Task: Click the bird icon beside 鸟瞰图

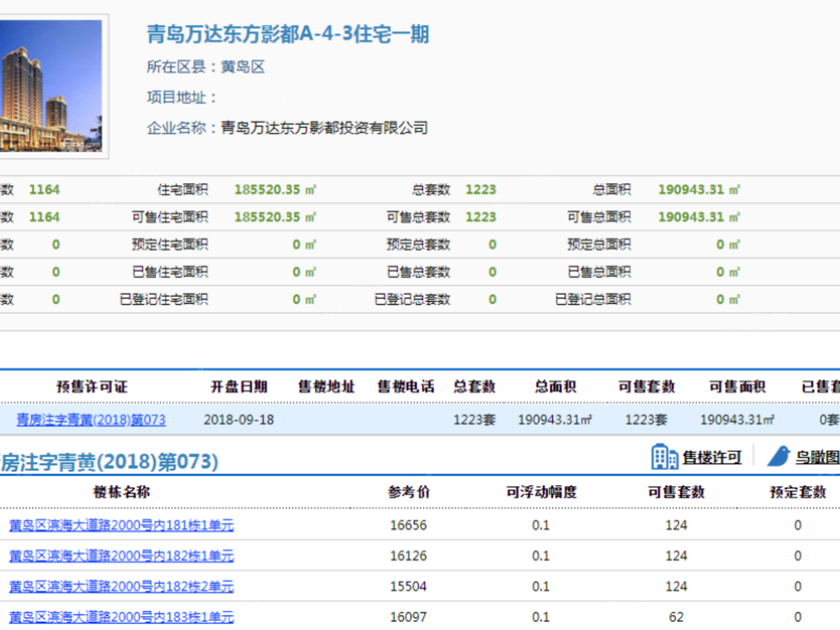Action: pyautogui.click(x=778, y=457)
